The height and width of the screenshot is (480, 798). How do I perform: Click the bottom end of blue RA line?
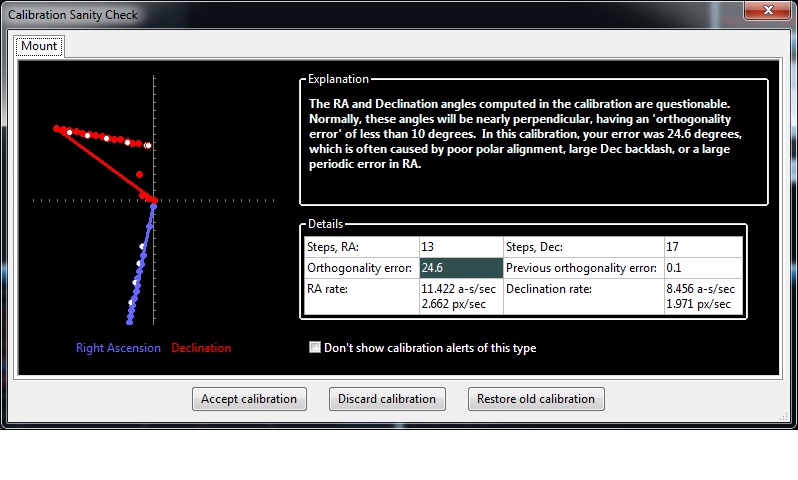click(x=130, y=322)
